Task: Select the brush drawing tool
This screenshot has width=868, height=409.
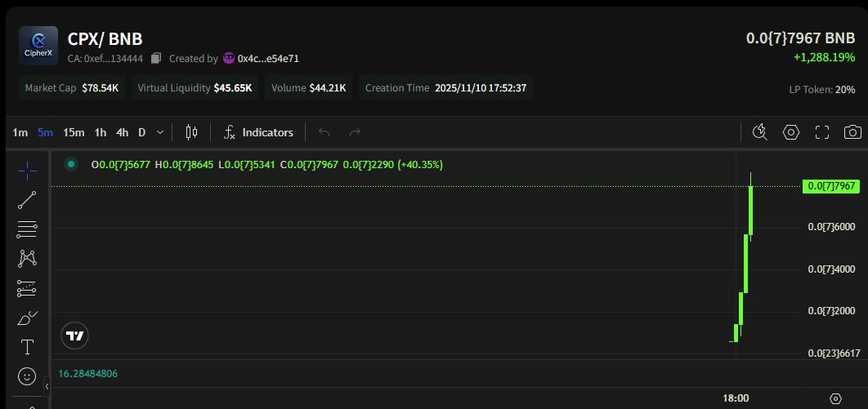Action: click(x=27, y=318)
